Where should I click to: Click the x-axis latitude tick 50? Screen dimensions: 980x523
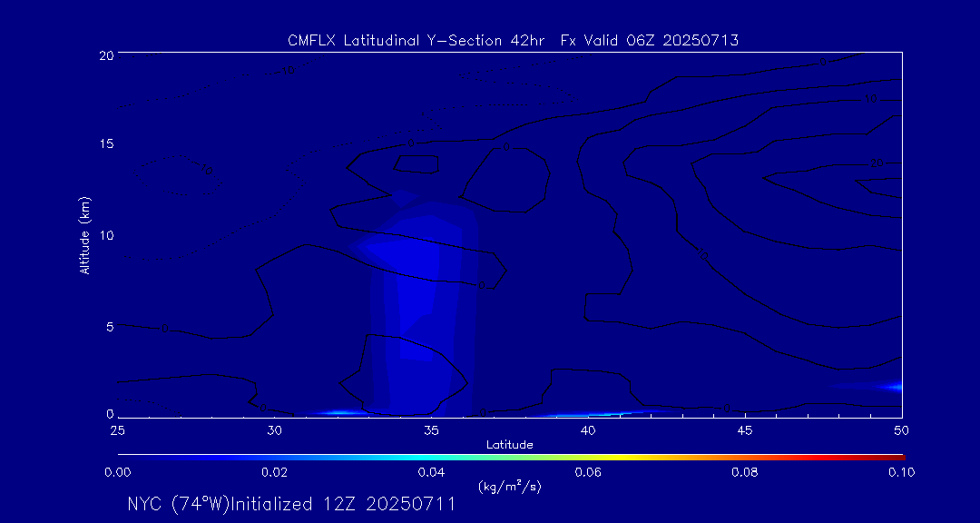(x=901, y=430)
